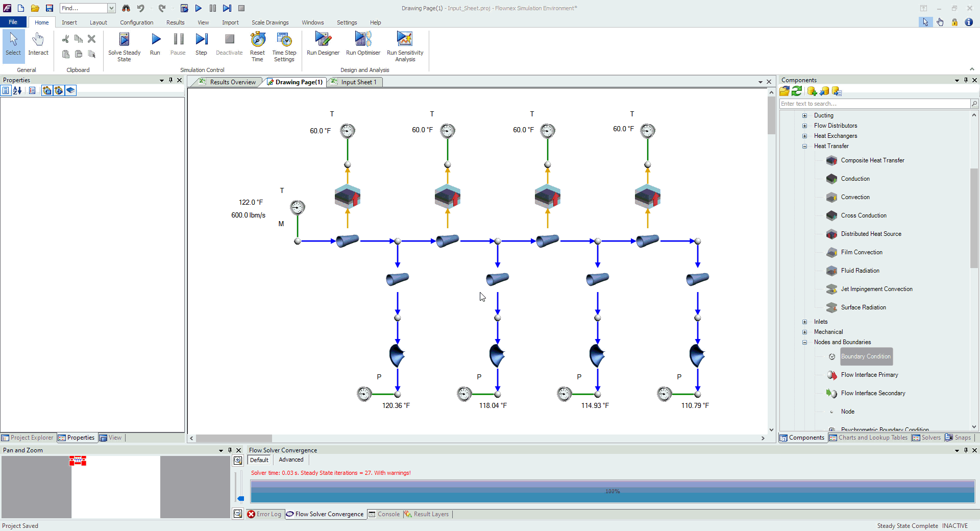Toggle the Select mode tool

(x=13, y=44)
